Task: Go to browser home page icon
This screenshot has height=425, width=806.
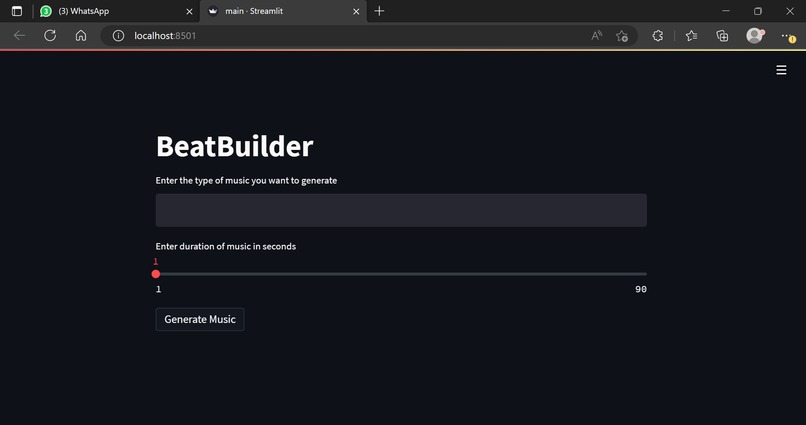Action: (81, 35)
